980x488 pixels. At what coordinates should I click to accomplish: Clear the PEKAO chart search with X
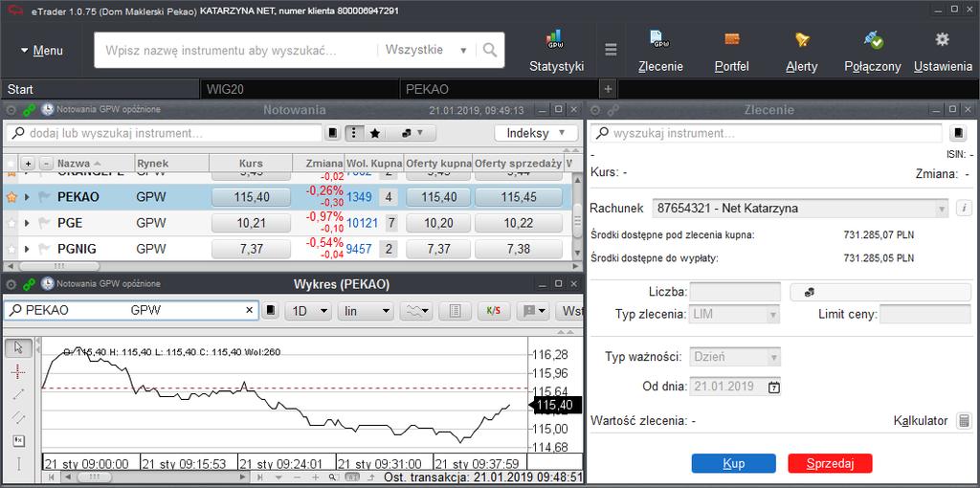point(249,310)
